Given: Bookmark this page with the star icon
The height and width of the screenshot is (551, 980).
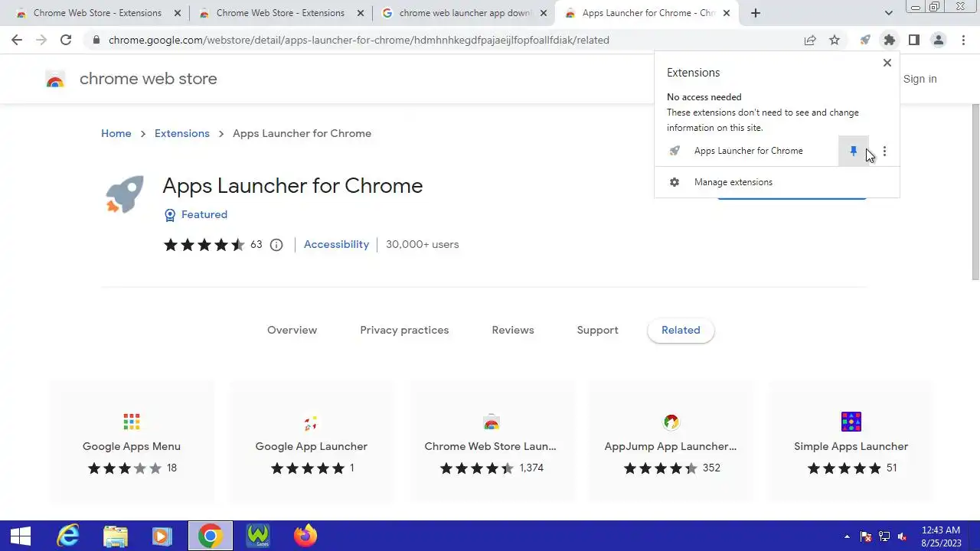Looking at the screenshot, I should coord(835,40).
